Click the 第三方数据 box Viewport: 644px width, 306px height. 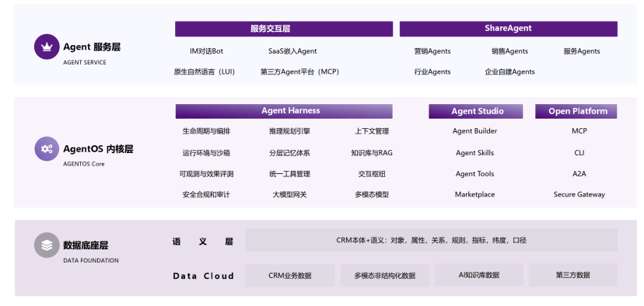click(x=573, y=275)
